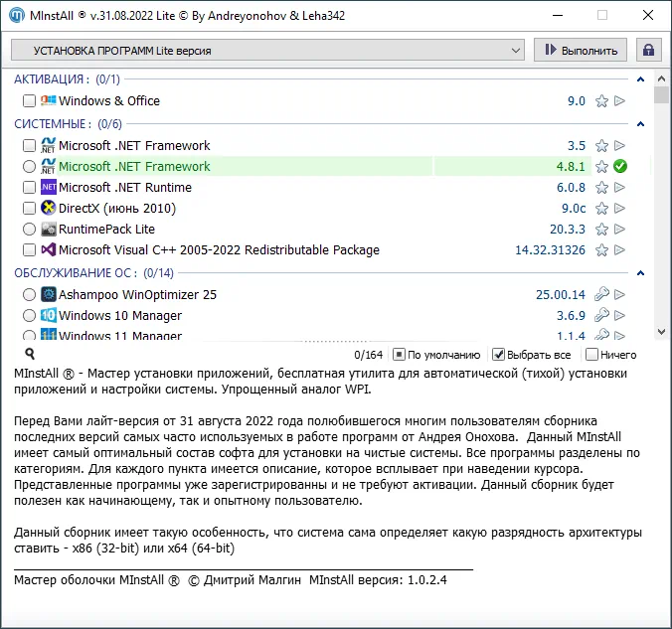Select Ashampoo WinOptimizer 25 radio button
This screenshot has height=629, width=672.
(29, 294)
